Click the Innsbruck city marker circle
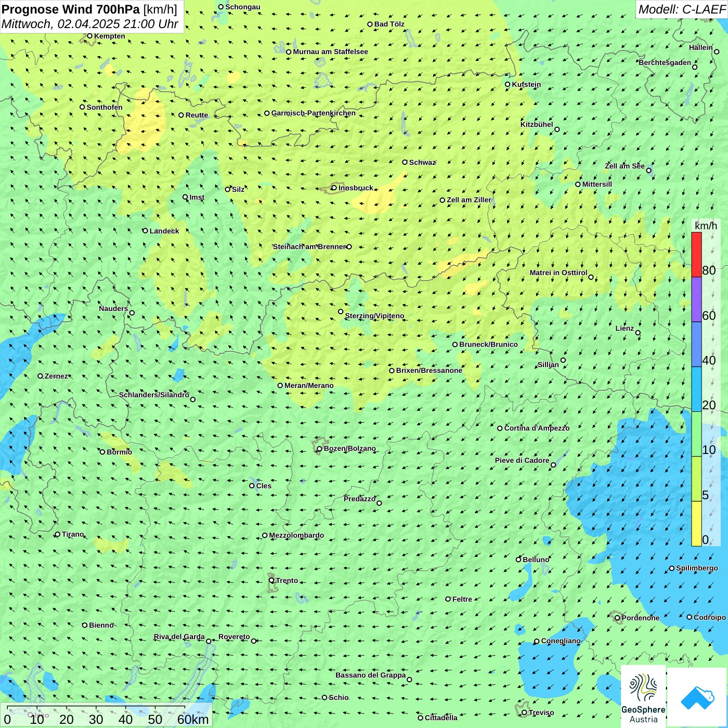Viewport: 728px width, 728px height. 334,188
